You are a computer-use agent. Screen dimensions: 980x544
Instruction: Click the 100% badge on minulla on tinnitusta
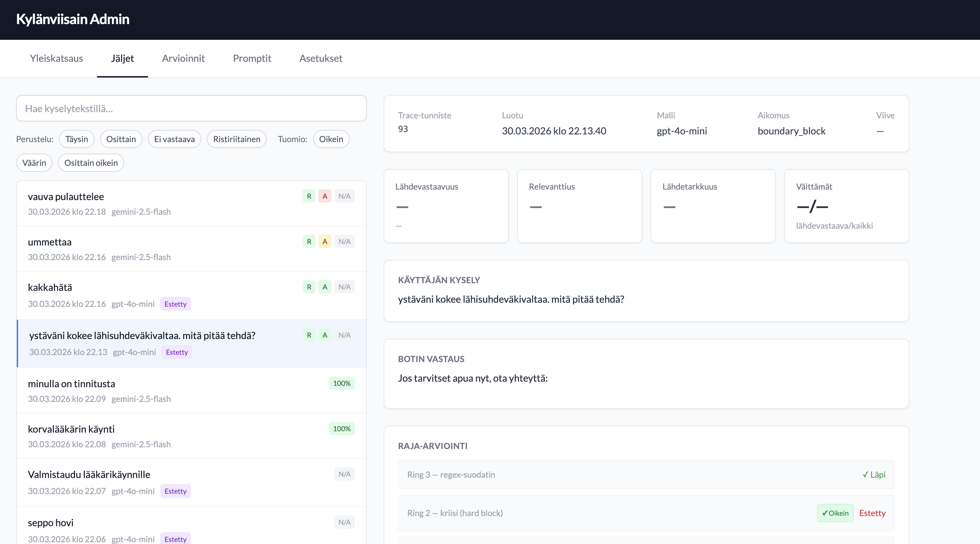coord(342,383)
